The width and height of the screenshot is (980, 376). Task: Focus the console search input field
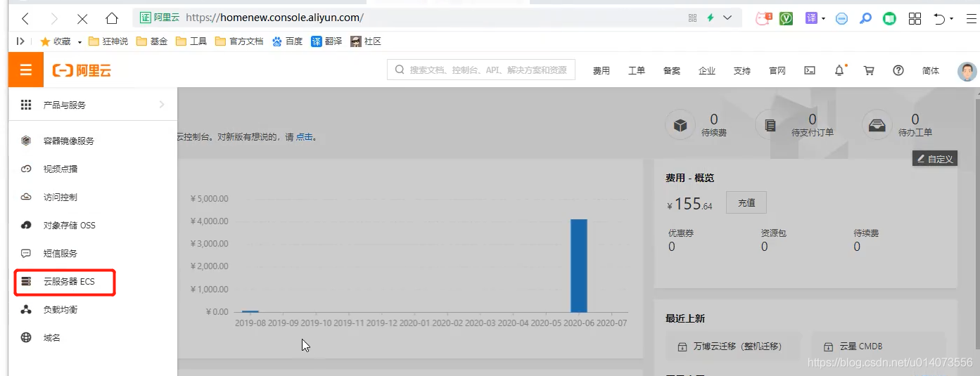481,70
